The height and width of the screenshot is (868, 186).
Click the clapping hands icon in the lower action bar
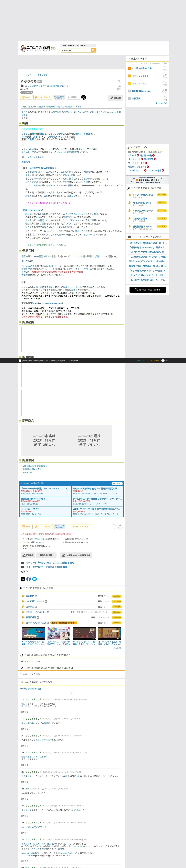(114, 525)
